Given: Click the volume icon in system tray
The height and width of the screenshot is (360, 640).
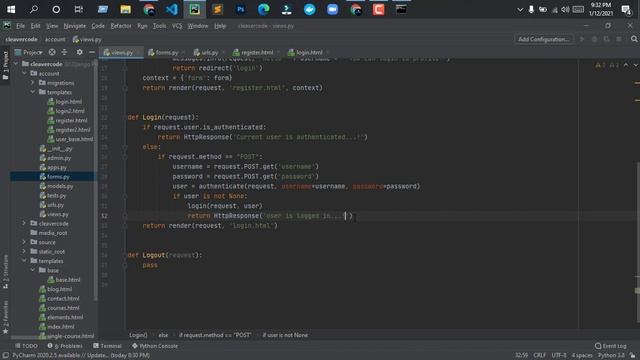Looking at the screenshot, I should click(565, 9).
